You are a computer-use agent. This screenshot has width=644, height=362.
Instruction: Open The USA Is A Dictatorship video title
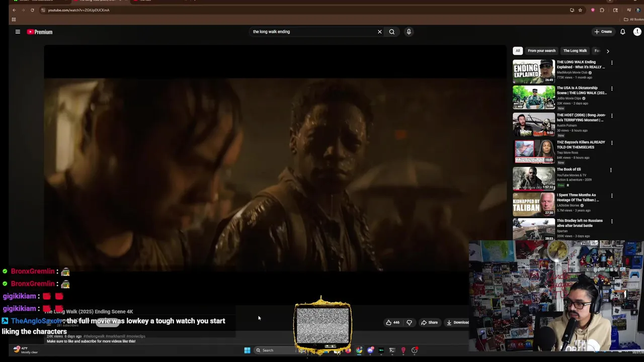point(582,90)
